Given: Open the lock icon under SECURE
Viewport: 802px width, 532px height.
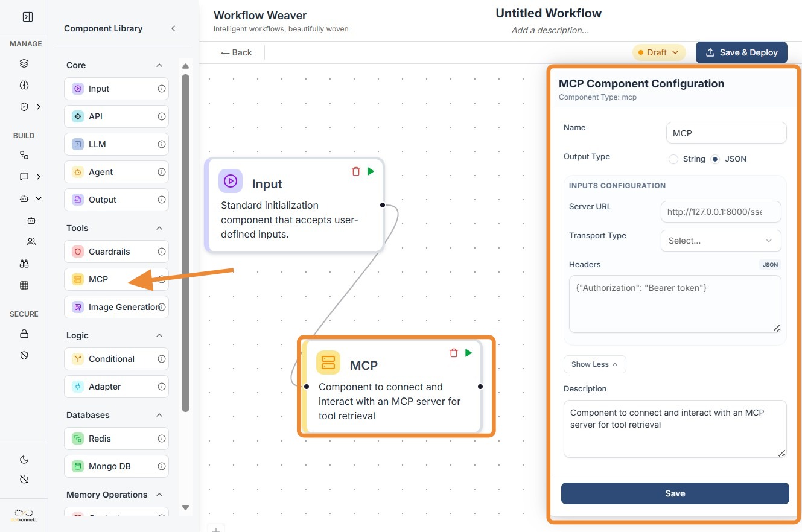Looking at the screenshot, I should coord(24,334).
